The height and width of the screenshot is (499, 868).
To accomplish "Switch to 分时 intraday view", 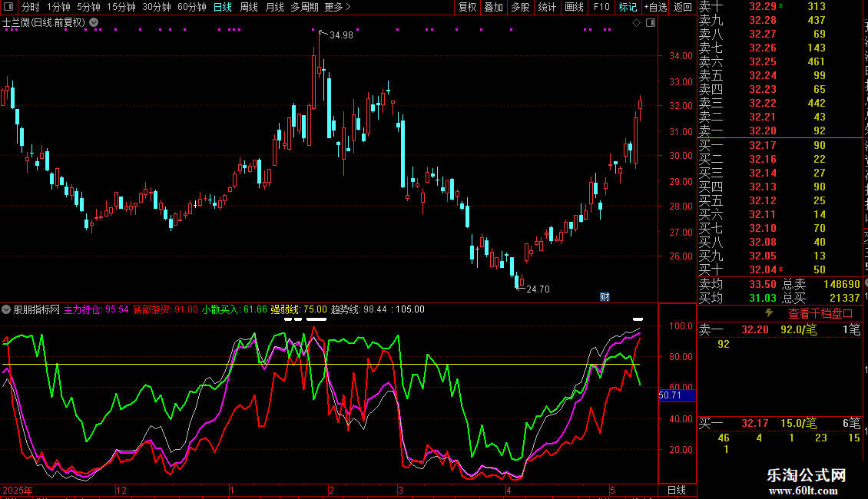I will 31,7.
